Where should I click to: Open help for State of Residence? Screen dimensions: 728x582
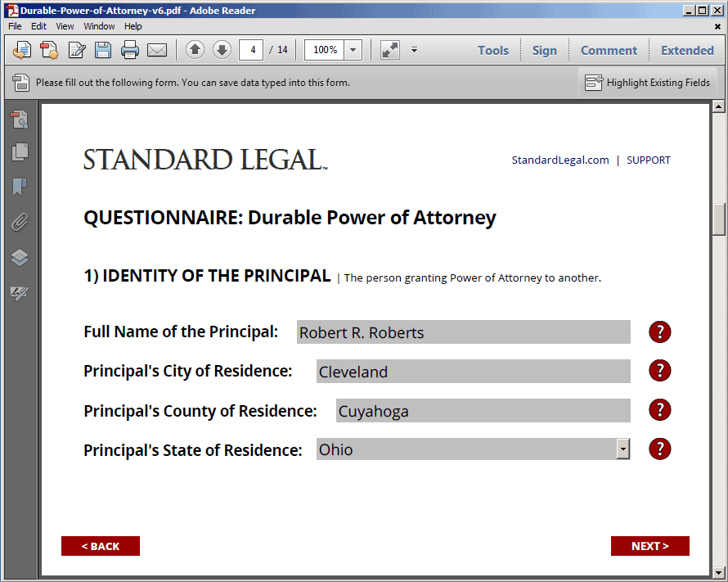click(x=660, y=449)
